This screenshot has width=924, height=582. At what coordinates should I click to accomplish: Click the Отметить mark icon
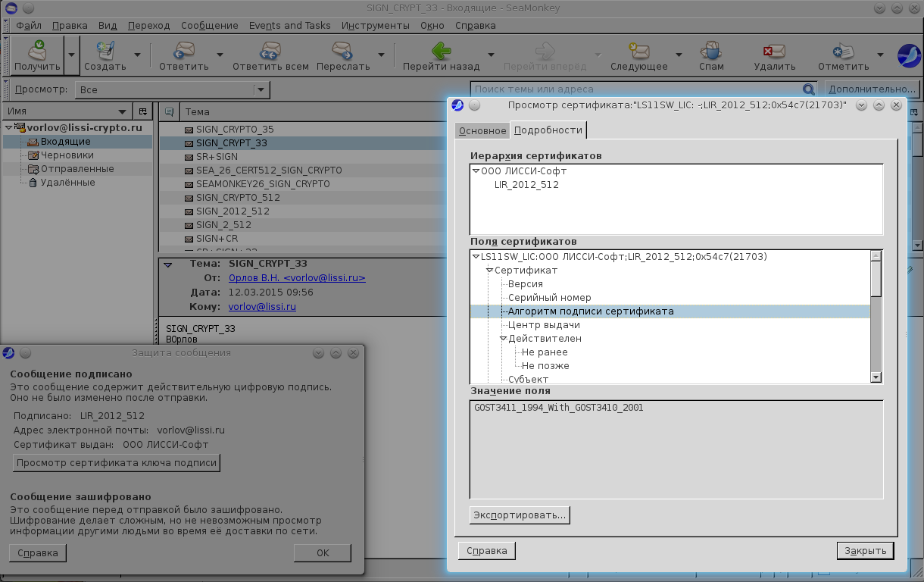point(843,51)
